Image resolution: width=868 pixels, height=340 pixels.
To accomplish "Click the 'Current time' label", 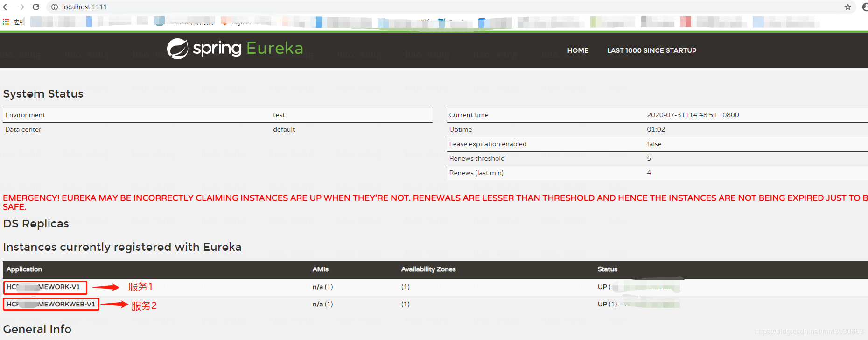I will click(x=469, y=115).
